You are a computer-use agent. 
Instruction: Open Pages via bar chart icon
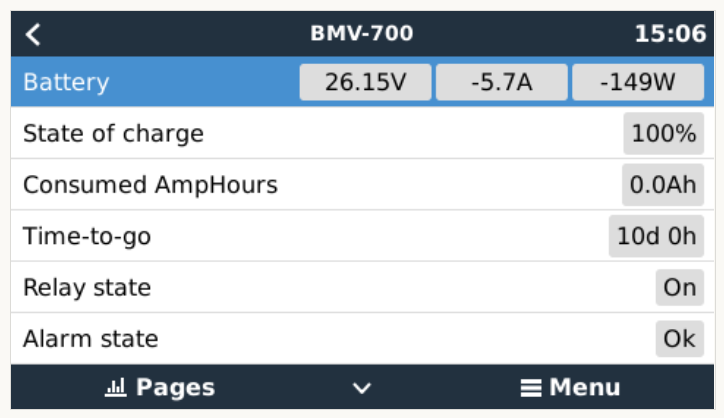click(114, 388)
